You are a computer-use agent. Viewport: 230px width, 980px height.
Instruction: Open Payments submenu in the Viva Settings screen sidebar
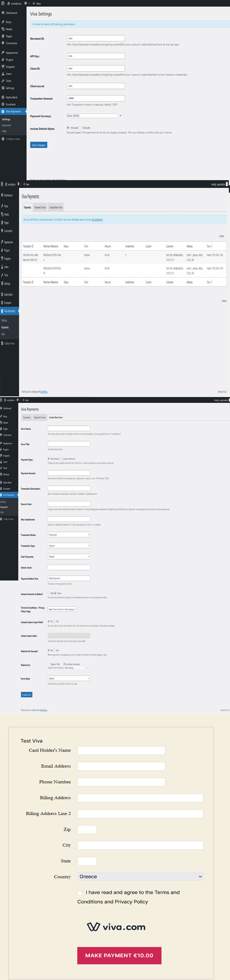pos(7,125)
